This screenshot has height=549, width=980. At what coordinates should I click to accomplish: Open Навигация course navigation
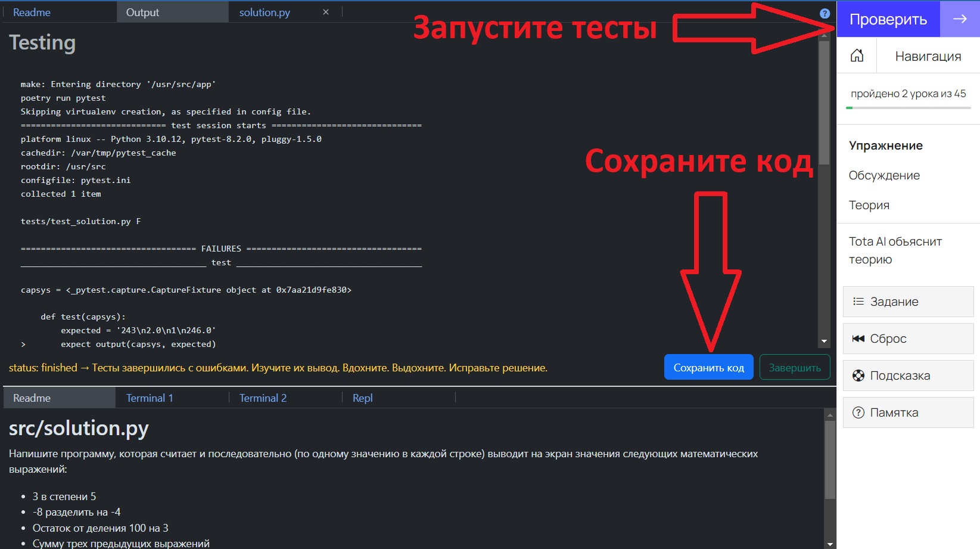pyautogui.click(x=928, y=56)
